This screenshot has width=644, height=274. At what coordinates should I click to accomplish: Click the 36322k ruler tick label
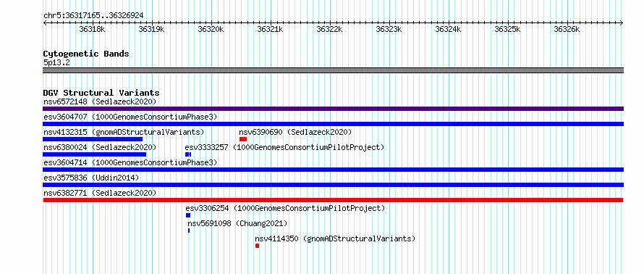tap(330, 29)
